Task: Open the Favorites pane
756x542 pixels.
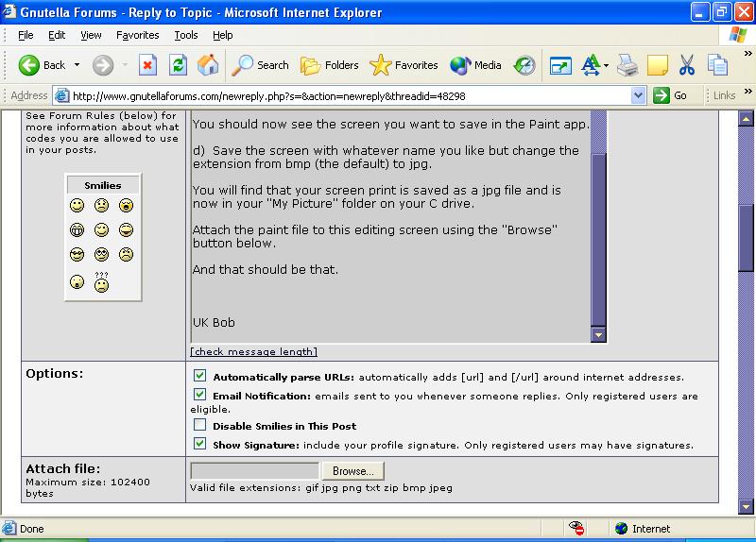Action: click(x=404, y=65)
